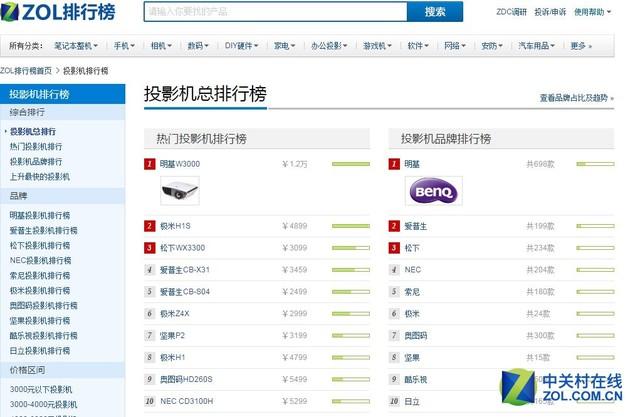Open 爱普生CB-S04 product link

coord(184,292)
